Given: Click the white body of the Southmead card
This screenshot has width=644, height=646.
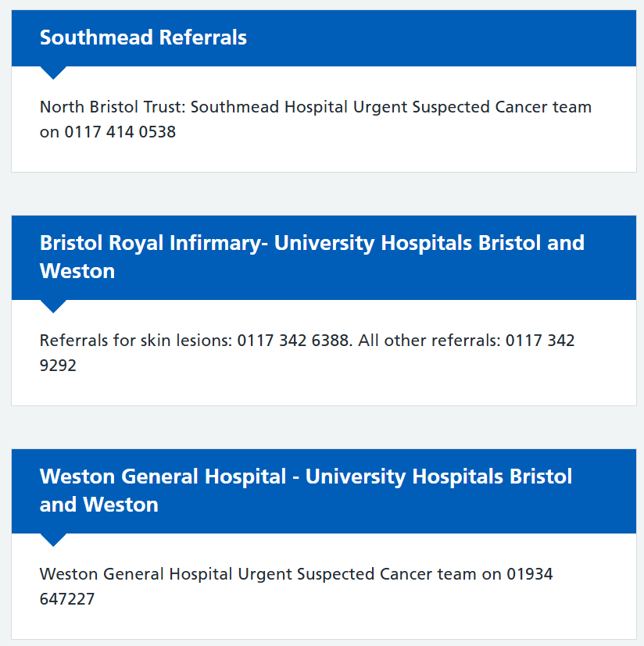Looking at the screenshot, I should point(324,119).
